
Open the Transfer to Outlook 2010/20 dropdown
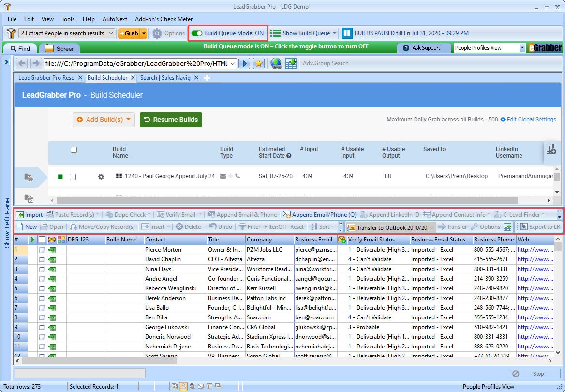pos(431,227)
